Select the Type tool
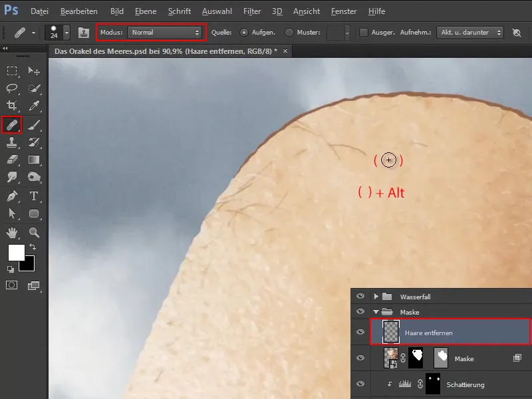532x399 pixels. 34,196
